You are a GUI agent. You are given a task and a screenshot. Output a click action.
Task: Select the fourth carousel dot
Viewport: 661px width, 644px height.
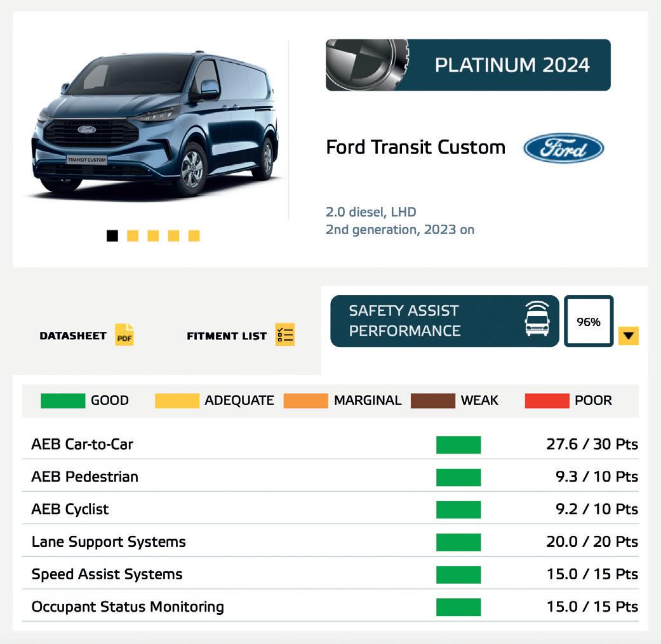tap(173, 236)
